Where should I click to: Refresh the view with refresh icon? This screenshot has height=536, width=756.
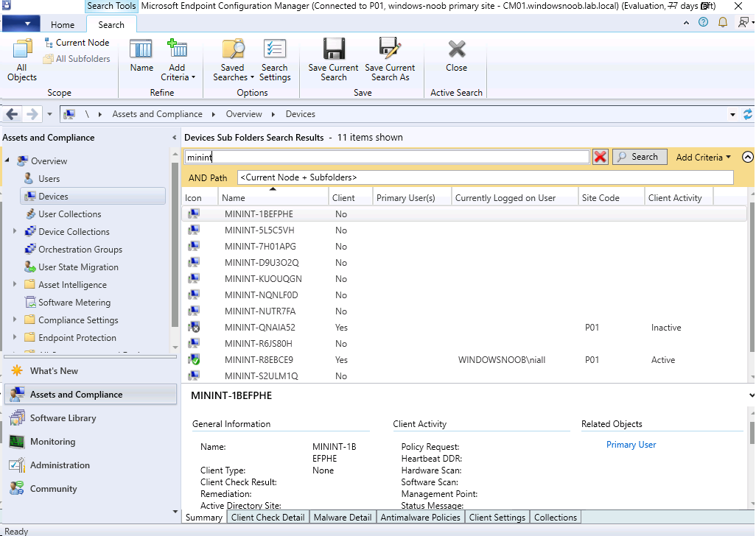pyautogui.click(x=747, y=114)
